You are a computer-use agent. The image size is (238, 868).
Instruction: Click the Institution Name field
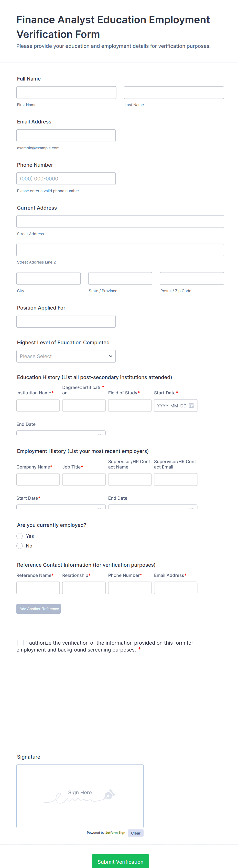[x=38, y=405]
